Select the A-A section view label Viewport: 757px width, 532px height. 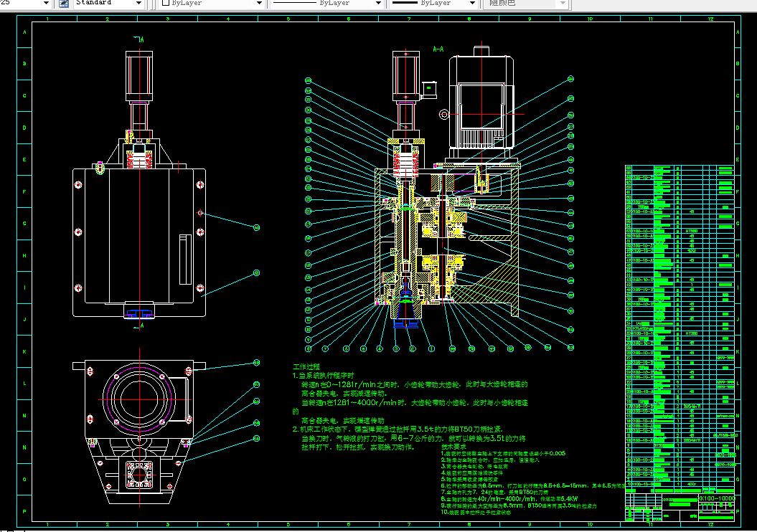click(438, 49)
